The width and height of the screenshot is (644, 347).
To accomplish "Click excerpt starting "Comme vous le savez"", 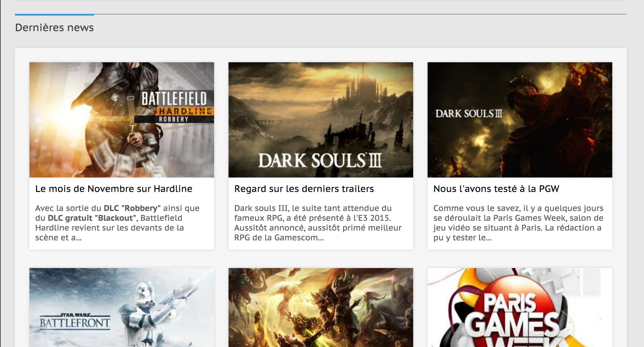I will click(x=518, y=223).
